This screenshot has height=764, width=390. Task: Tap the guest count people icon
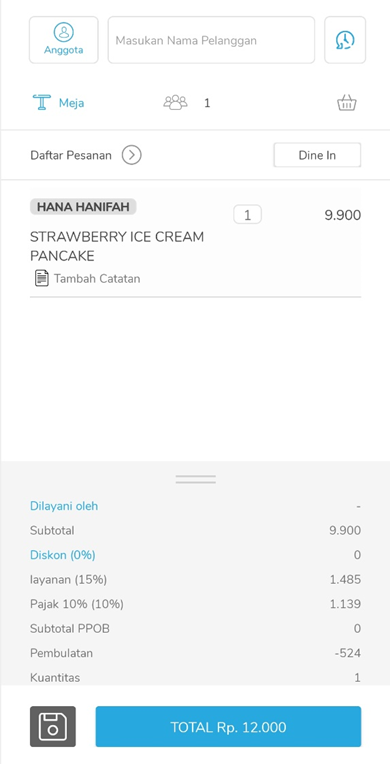coord(176,103)
